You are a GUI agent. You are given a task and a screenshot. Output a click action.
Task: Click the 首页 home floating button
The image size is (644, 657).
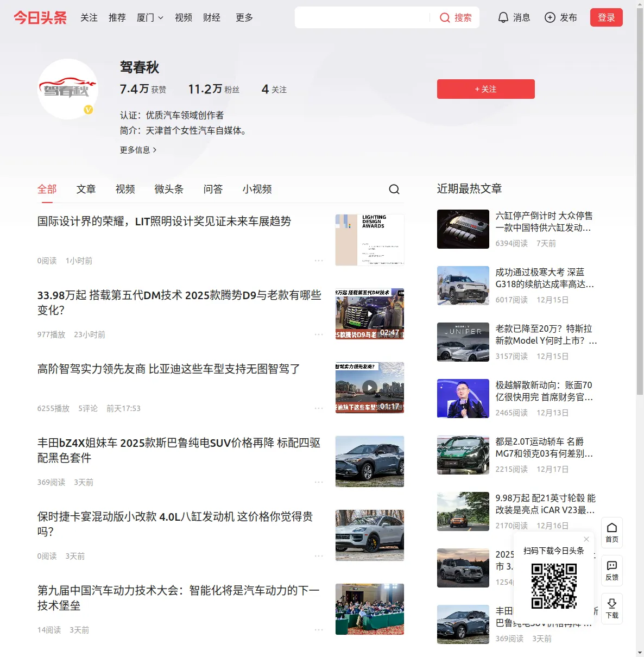[612, 533]
